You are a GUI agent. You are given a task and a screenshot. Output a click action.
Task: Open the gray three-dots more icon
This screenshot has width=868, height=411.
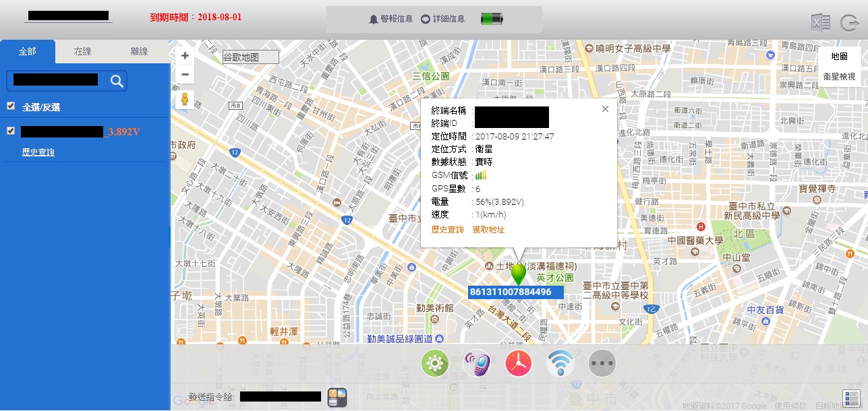(602, 364)
